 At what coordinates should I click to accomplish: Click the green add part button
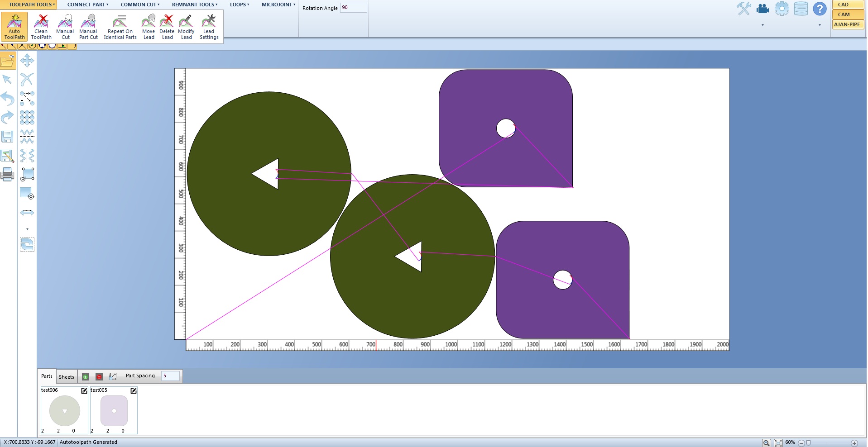point(86,376)
